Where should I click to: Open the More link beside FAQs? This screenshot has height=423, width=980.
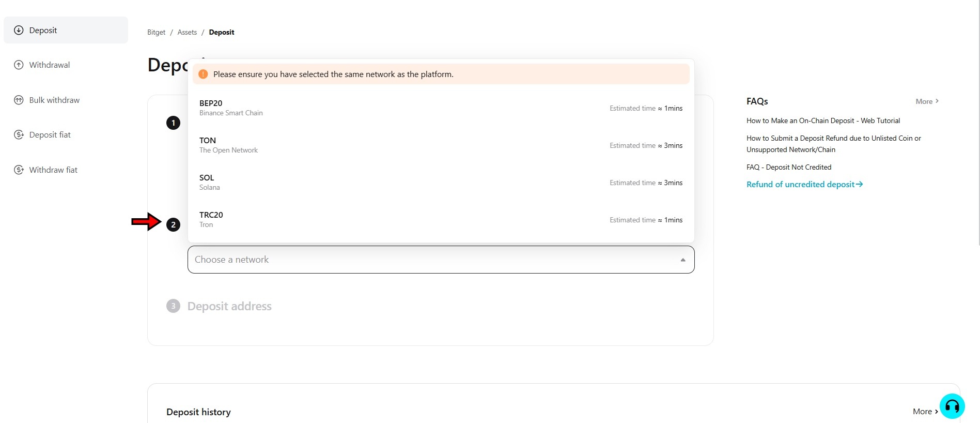tap(927, 101)
